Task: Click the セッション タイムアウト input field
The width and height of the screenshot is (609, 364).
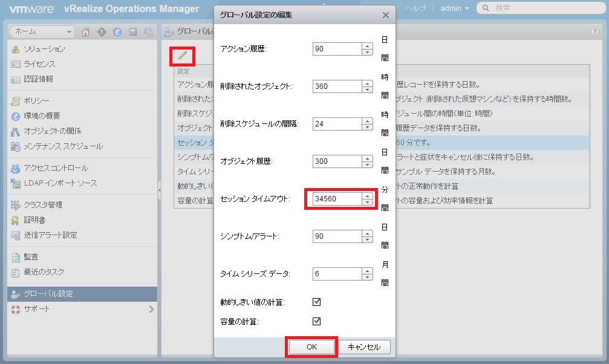Action: (x=337, y=199)
